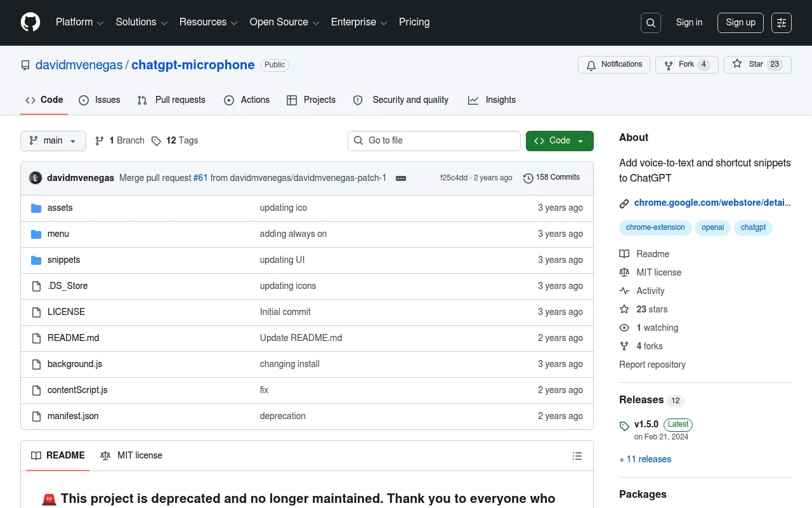
Task: Fork the repository
Action: [x=686, y=65]
